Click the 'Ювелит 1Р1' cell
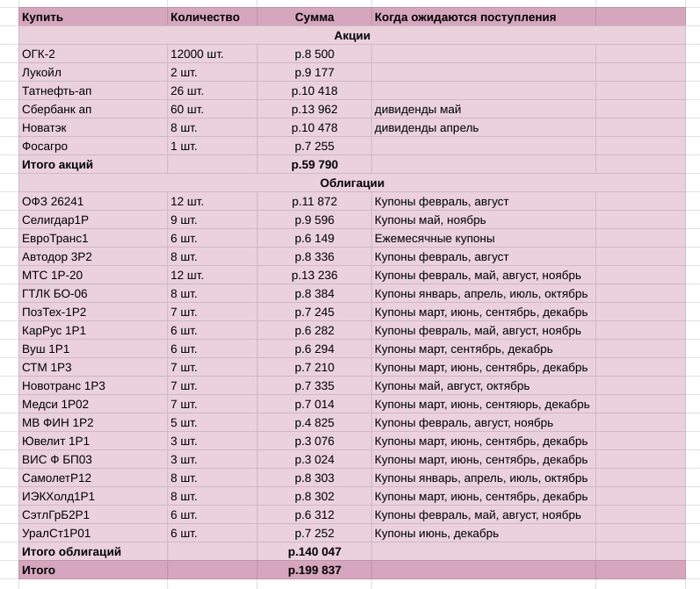The height and width of the screenshot is (589, 700). (x=93, y=442)
